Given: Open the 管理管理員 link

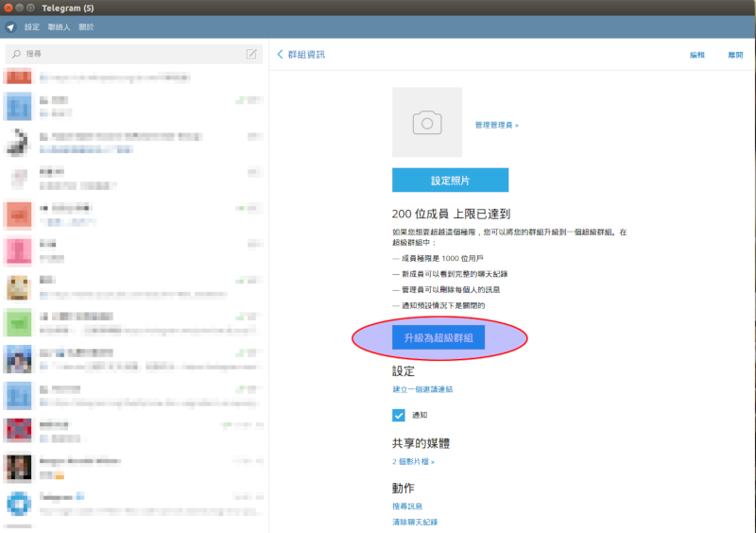Looking at the screenshot, I should [x=496, y=125].
